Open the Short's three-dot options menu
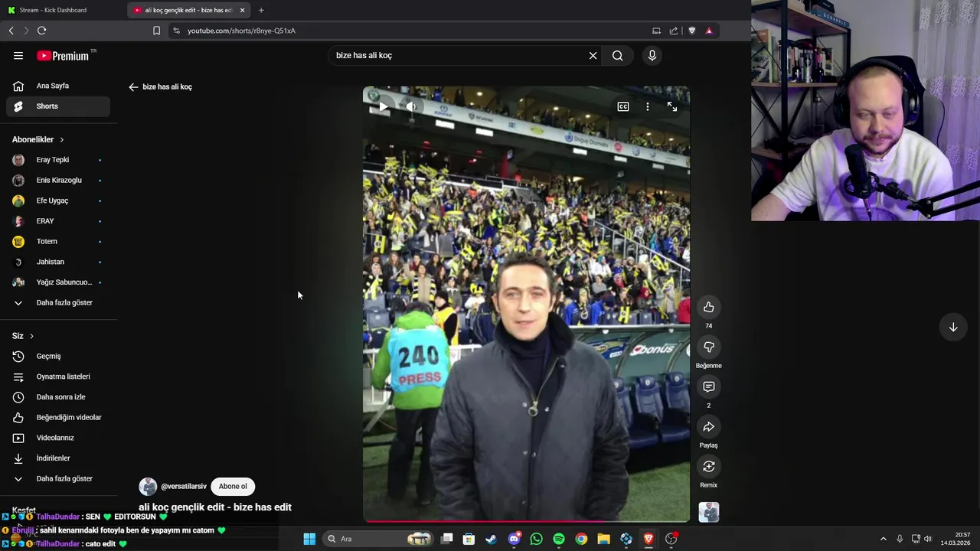Viewport: 980px width, 551px height. click(648, 106)
